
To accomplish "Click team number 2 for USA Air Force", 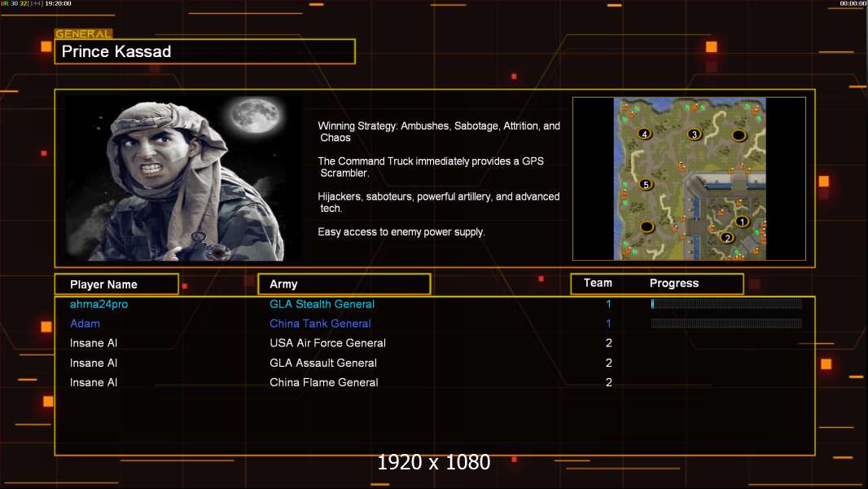I will [609, 343].
